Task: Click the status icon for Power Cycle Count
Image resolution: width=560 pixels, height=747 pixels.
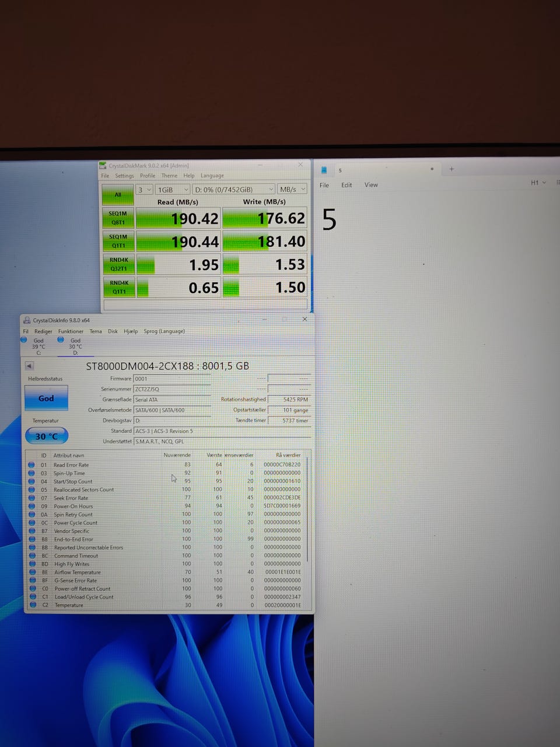Action: pyautogui.click(x=32, y=522)
